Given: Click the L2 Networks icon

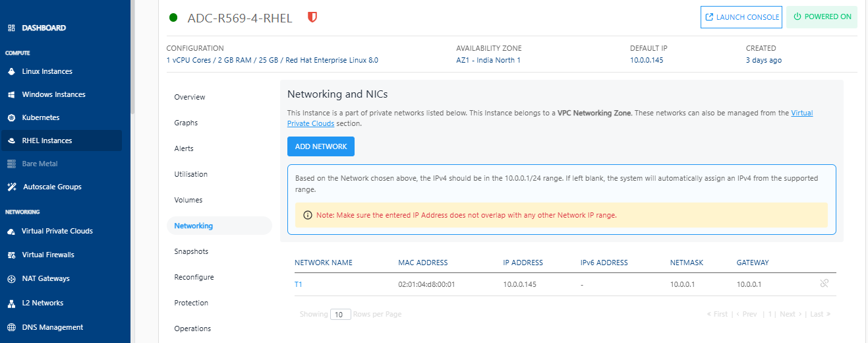Looking at the screenshot, I should point(11,303).
